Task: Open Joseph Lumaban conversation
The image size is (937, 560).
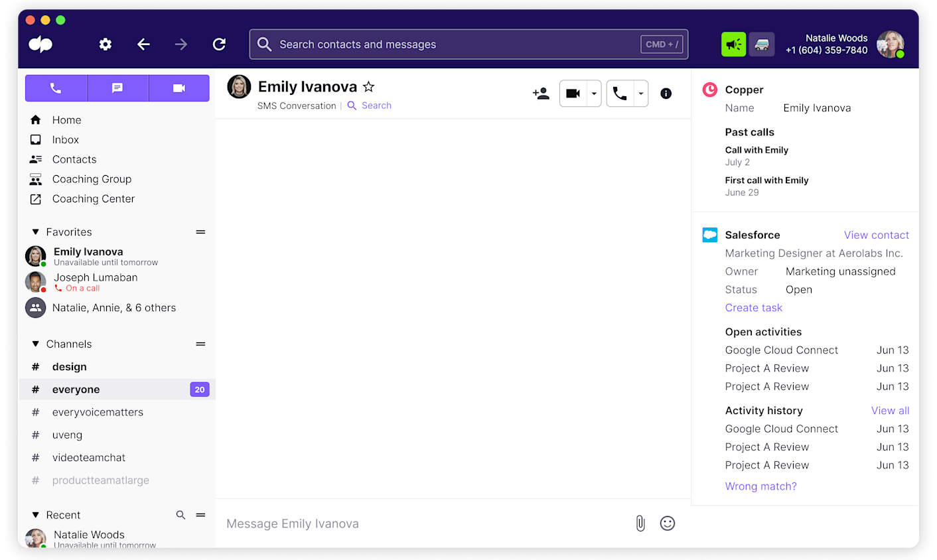Action: pos(117,282)
